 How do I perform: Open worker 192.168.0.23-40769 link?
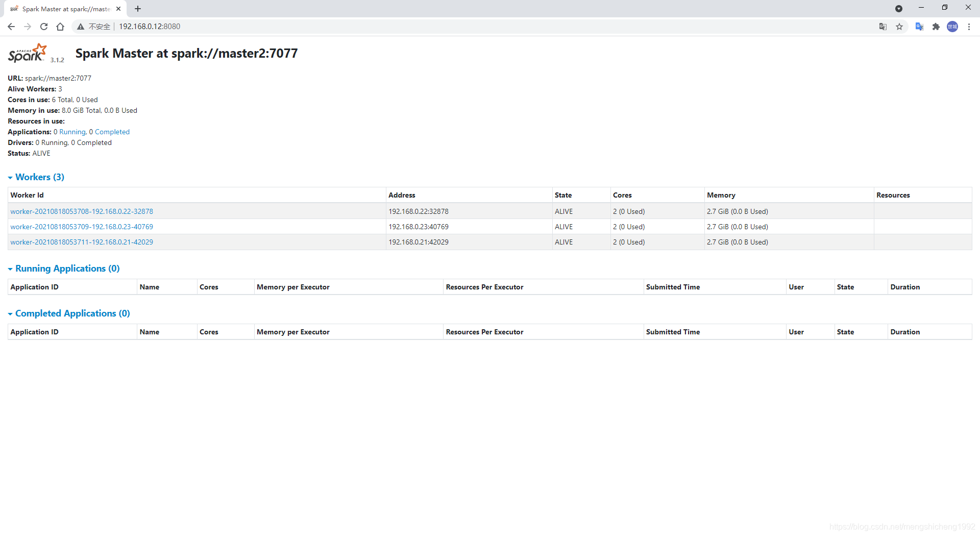coord(82,227)
